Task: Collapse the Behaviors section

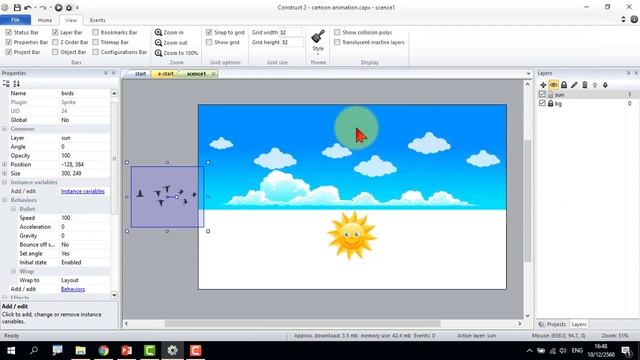Action: [4, 200]
